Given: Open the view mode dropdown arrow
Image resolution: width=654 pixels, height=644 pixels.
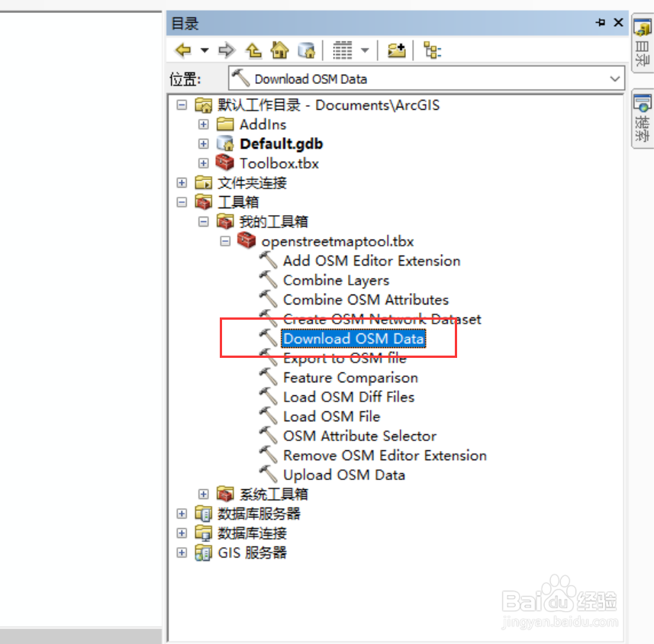Looking at the screenshot, I should 365,50.
